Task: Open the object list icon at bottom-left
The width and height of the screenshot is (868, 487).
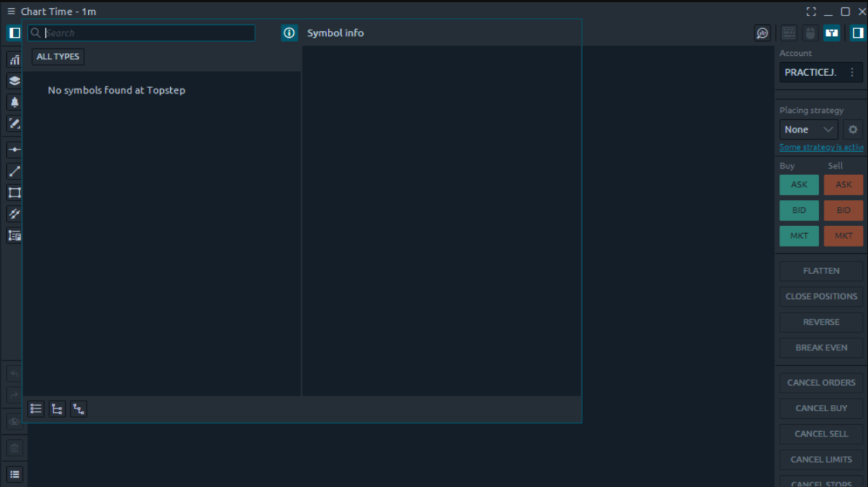Action: pyautogui.click(x=14, y=474)
